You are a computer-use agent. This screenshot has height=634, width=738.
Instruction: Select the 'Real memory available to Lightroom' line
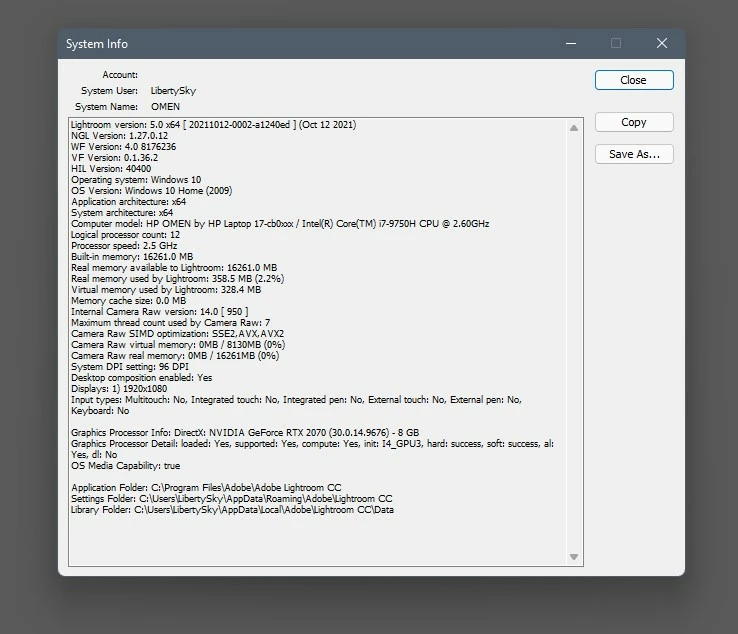174,267
